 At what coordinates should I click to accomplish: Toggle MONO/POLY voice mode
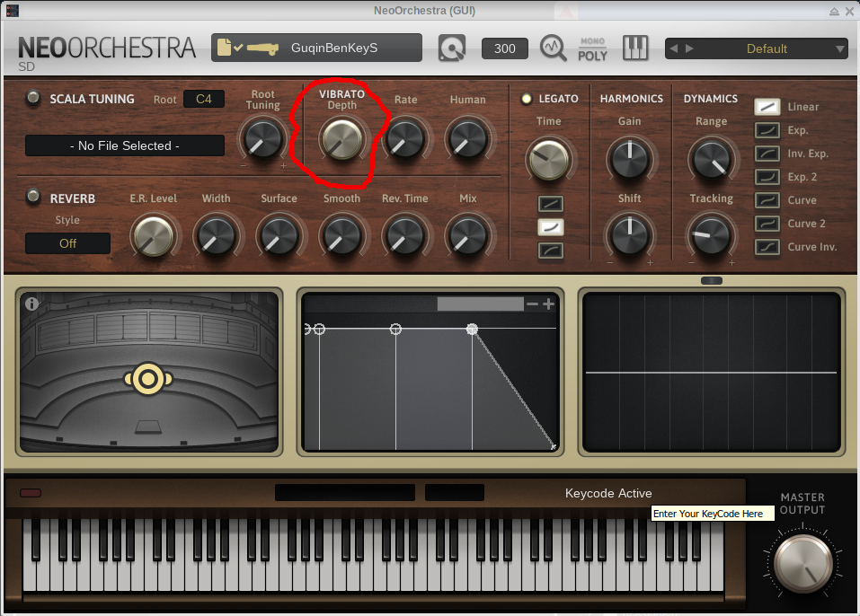click(x=593, y=48)
